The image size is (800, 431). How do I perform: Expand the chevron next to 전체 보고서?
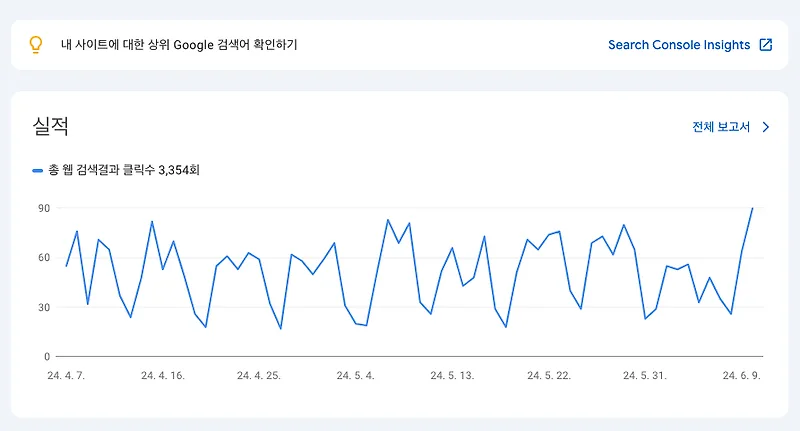click(x=765, y=127)
